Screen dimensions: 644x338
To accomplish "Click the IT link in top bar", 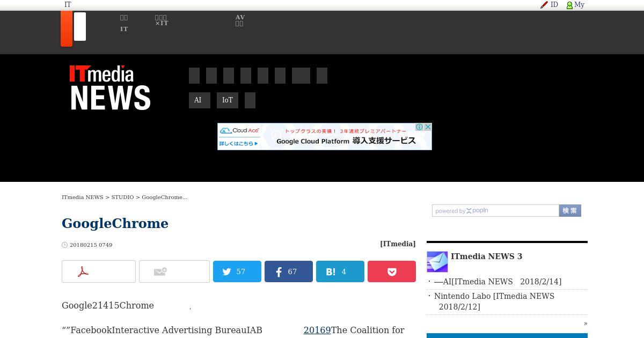I will [68, 4].
